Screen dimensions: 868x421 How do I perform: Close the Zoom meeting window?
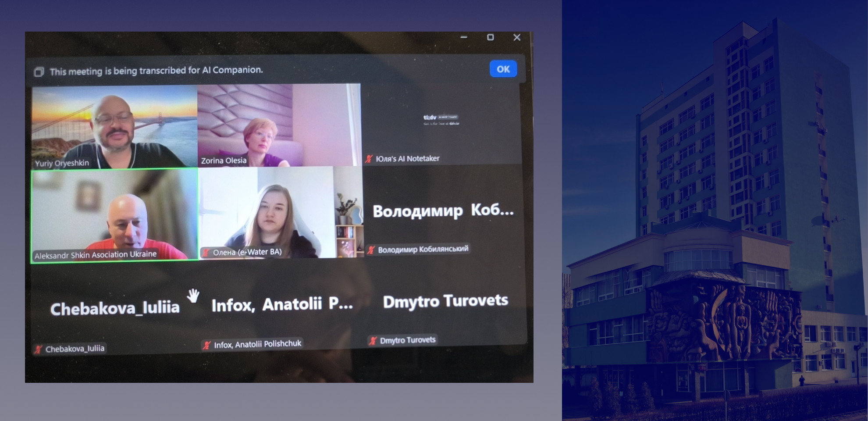click(x=517, y=37)
